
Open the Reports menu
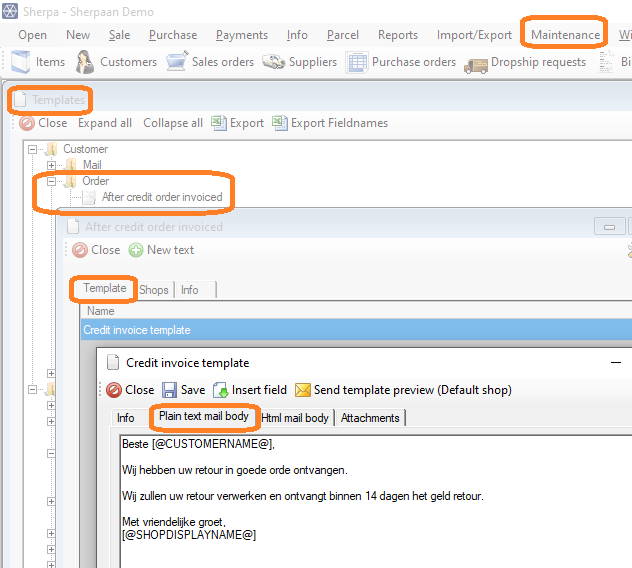tap(398, 35)
